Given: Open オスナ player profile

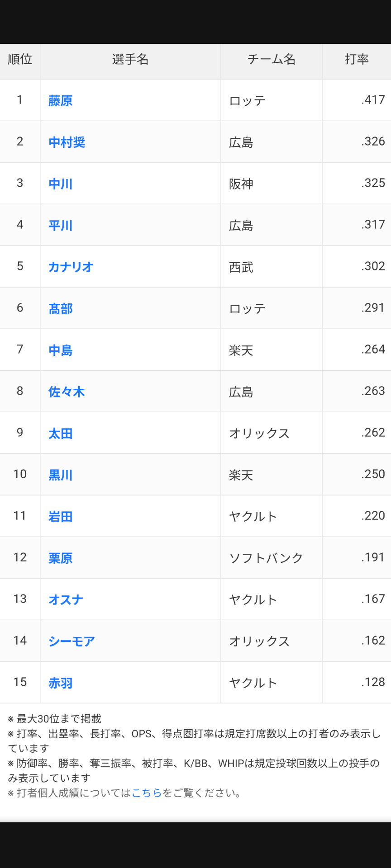Looking at the screenshot, I should point(66,599).
